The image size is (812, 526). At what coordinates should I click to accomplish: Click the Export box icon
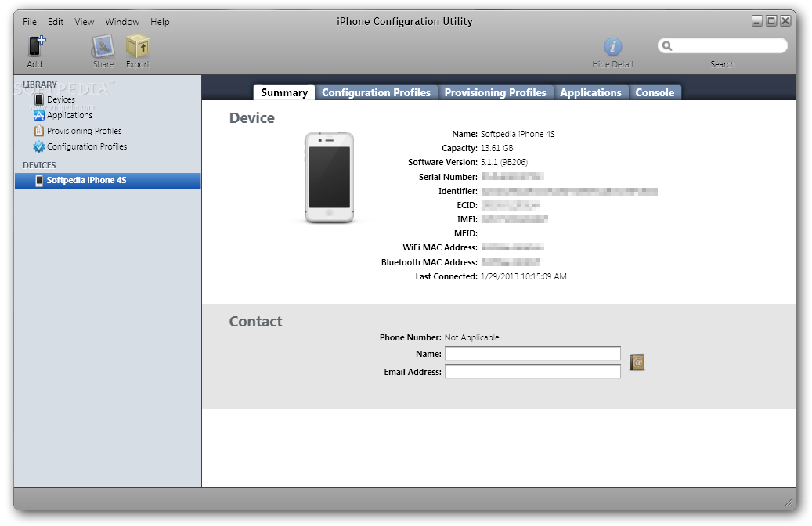point(137,46)
